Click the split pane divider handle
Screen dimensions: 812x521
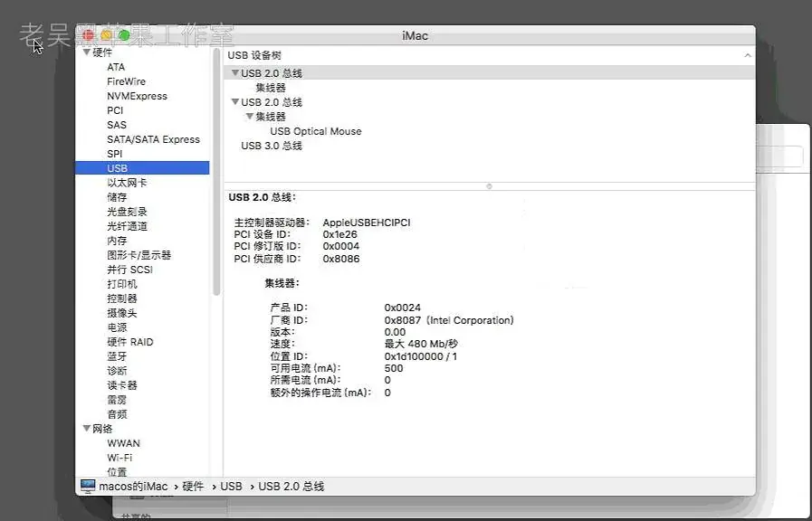coord(489,186)
